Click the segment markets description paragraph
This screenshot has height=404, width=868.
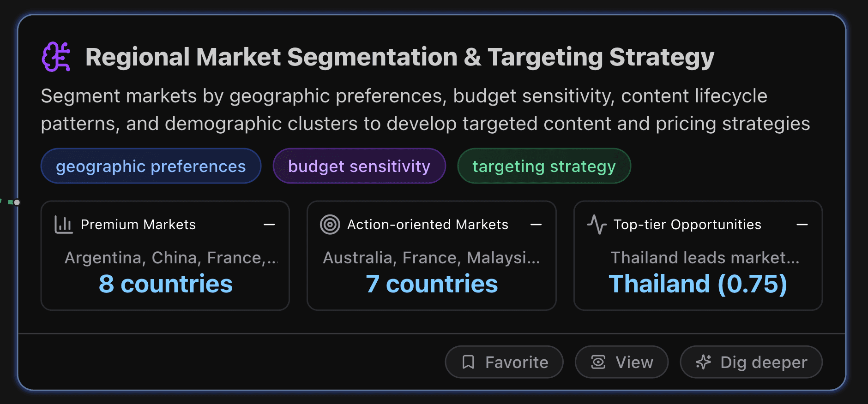click(x=425, y=110)
